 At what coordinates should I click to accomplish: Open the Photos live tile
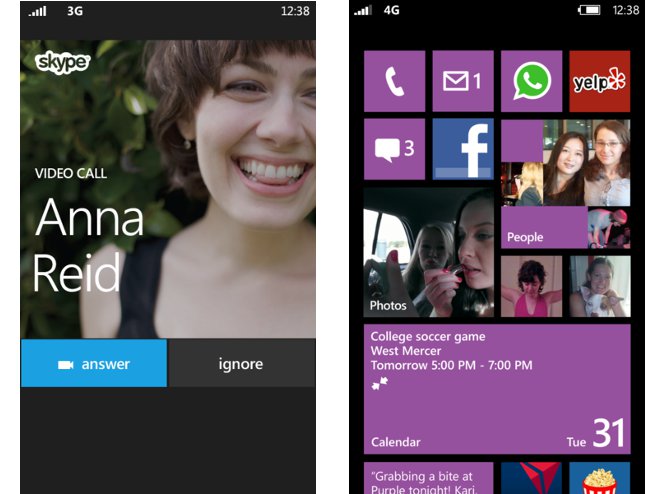click(x=428, y=252)
